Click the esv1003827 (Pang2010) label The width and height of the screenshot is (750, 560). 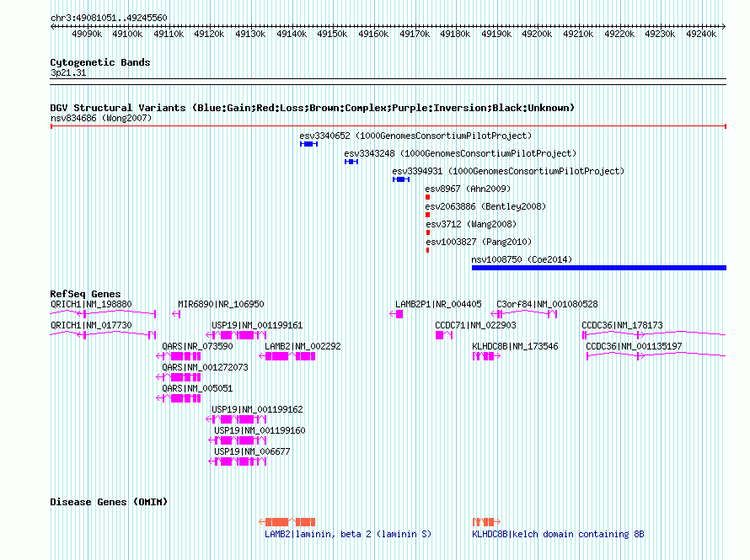click(x=479, y=242)
